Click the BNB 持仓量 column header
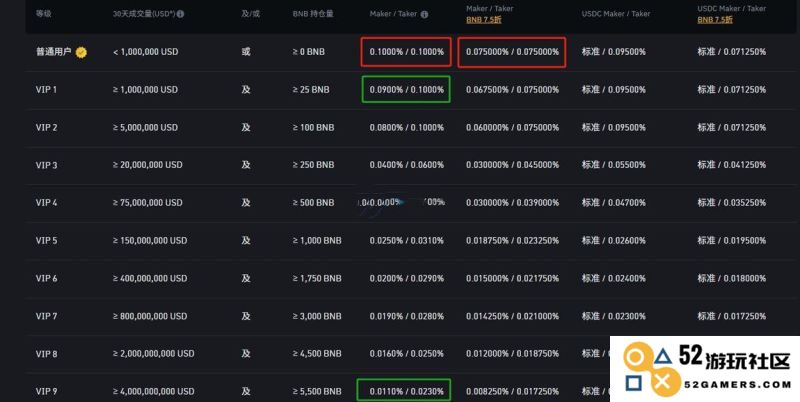 tap(313, 14)
